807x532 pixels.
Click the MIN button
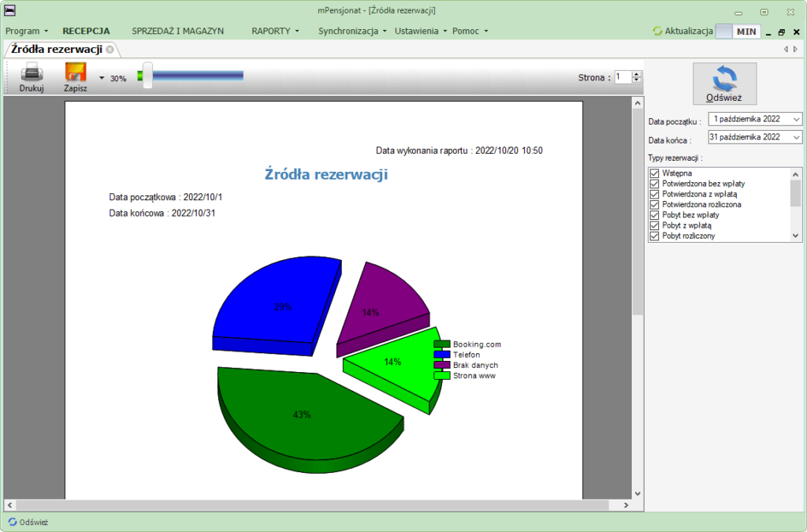pyautogui.click(x=746, y=32)
